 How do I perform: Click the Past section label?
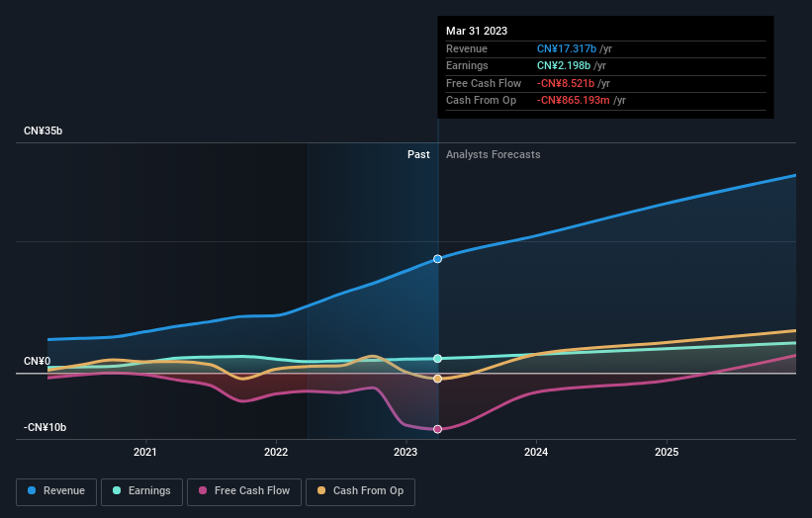(x=418, y=154)
